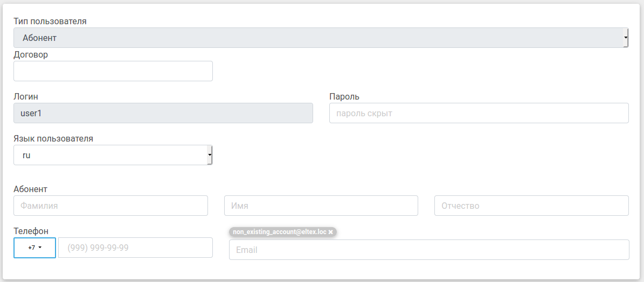Select the Отчество input field

[x=531, y=206]
